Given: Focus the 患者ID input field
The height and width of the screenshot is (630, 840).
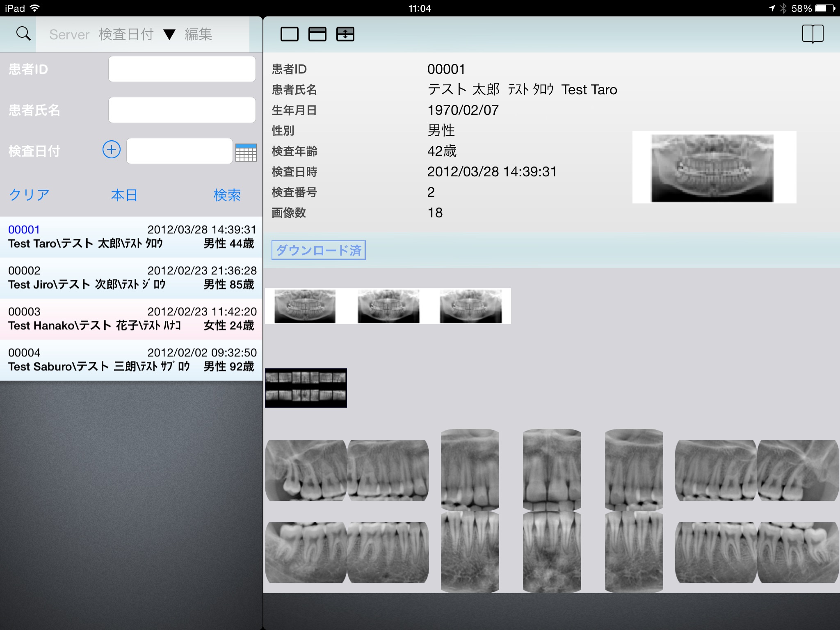Looking at the screenshot, I should [182, 69].
